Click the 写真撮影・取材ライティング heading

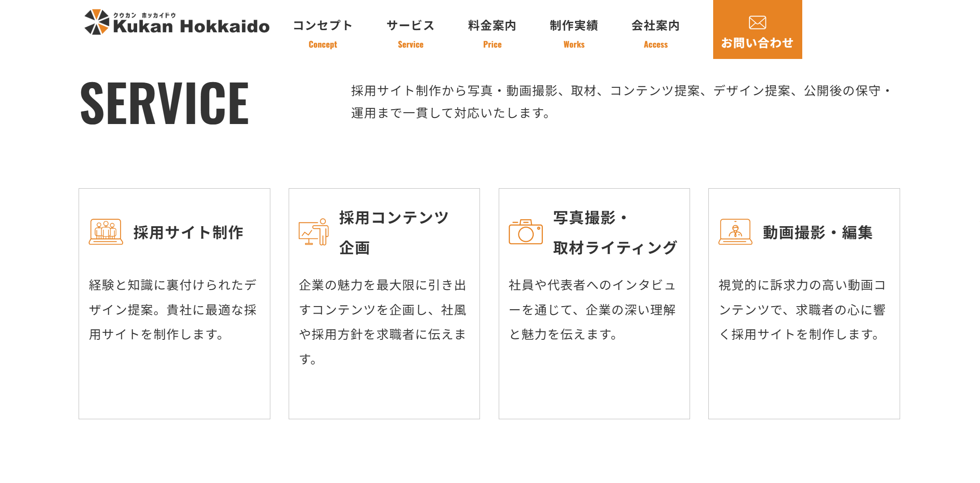(x=615, y=232)
